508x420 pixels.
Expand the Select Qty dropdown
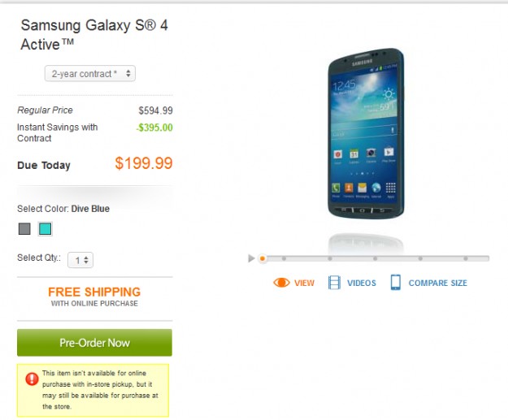coord(80,260)
